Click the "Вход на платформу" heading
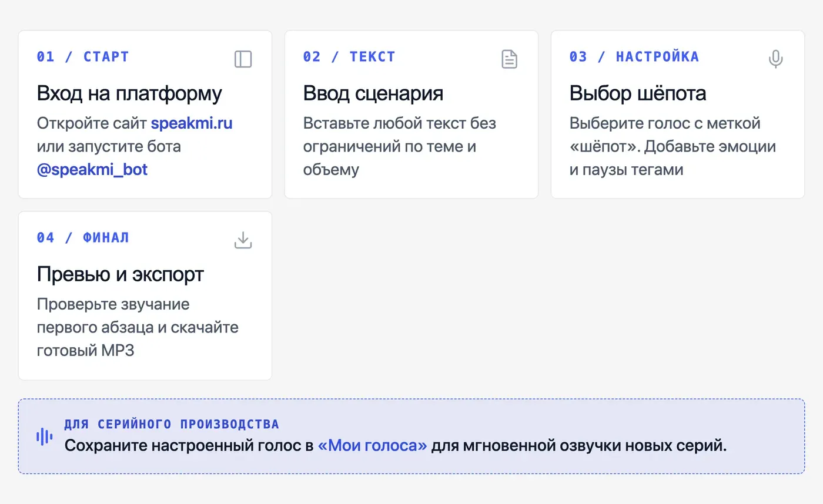 click(129, 93)
